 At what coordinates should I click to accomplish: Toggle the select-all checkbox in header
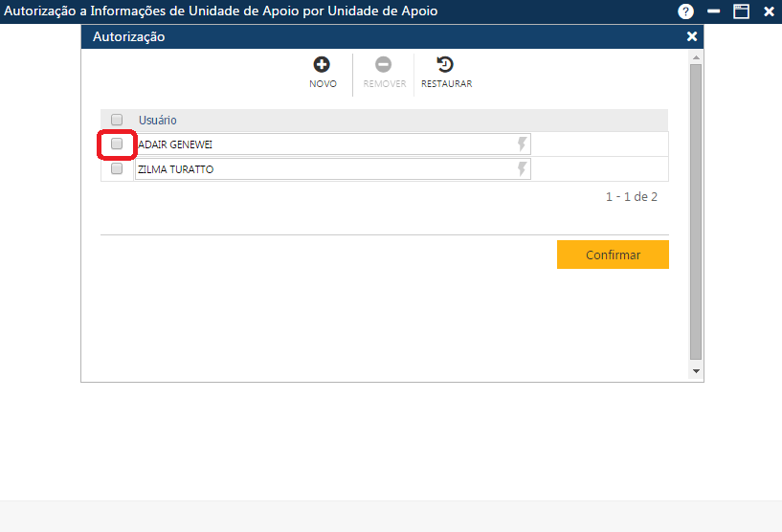coord(117,121)
